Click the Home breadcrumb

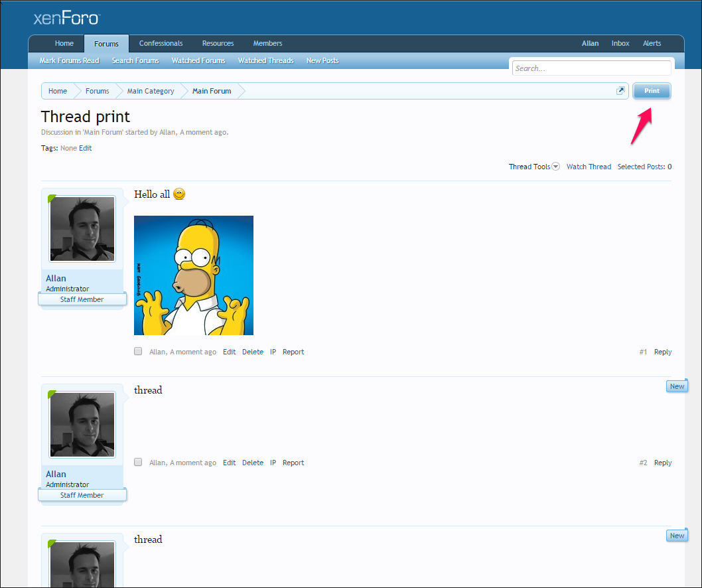point(58,91)
